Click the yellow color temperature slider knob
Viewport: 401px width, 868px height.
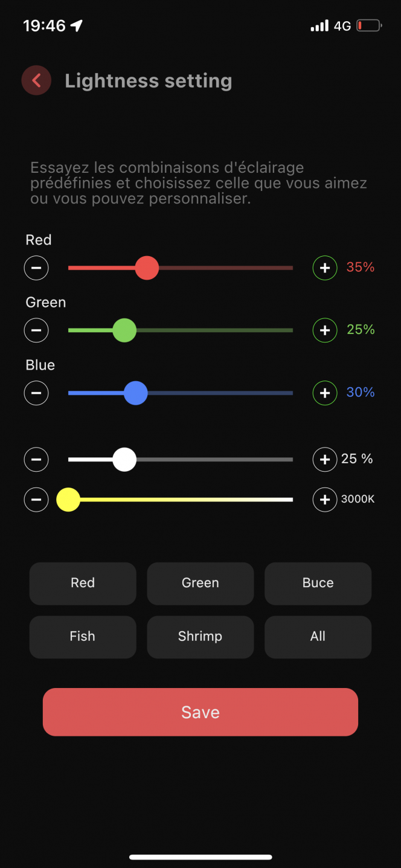pyautogui.click(x=68, y=500)
